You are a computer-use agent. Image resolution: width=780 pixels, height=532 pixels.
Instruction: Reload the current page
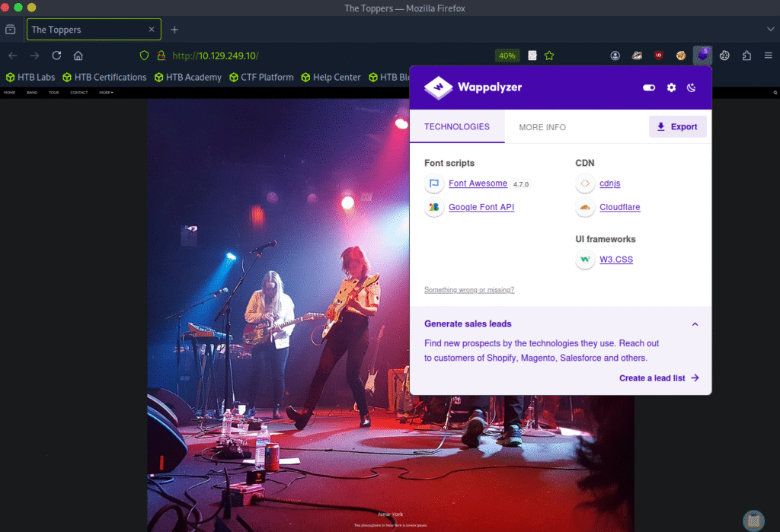[56, 56]
